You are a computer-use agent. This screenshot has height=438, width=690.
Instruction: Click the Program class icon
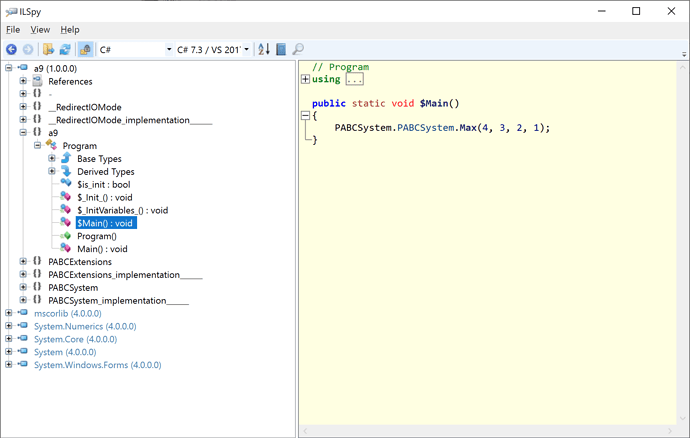(x=51, y=145)
